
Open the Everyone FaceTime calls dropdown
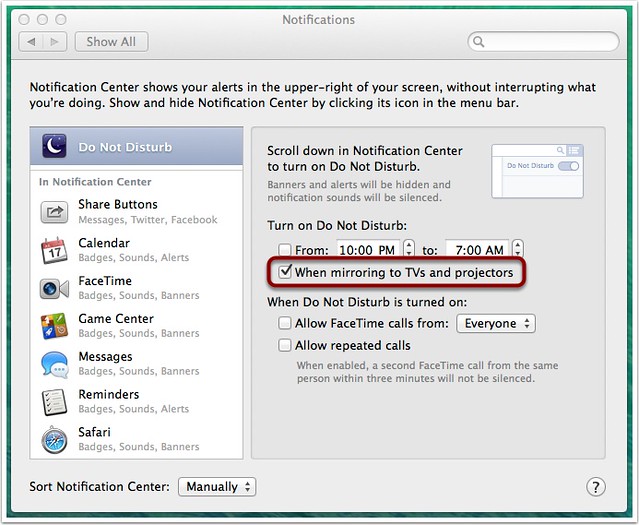[x=496, y=324]
